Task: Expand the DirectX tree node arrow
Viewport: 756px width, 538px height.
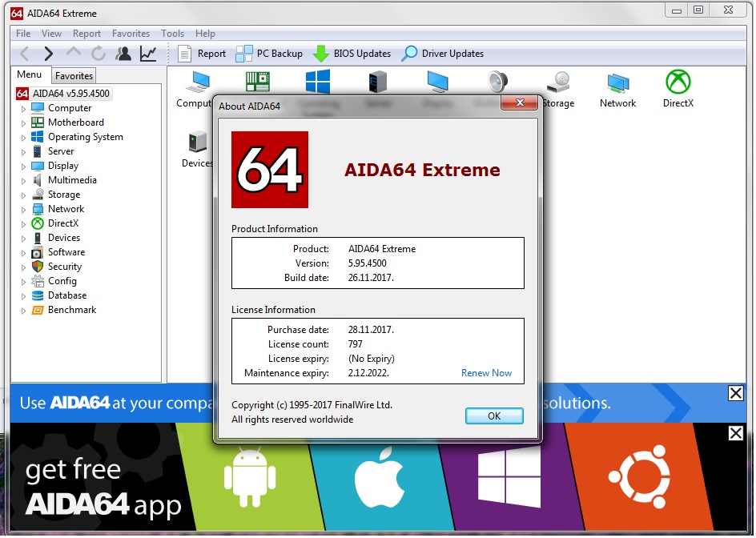Action: pyautogui.click(x=23, y=224)
